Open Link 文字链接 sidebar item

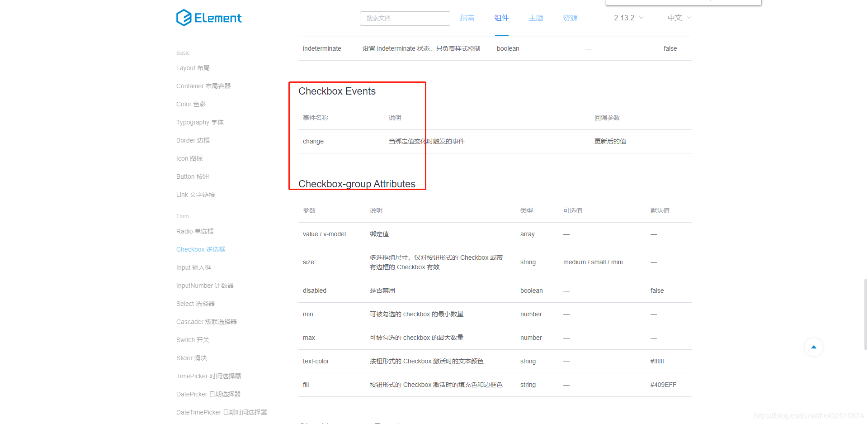click(196, 195)
